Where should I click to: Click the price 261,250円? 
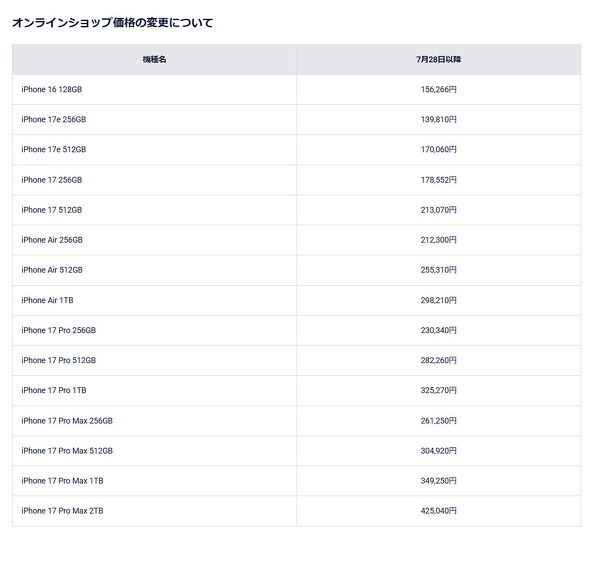(438, 421)
